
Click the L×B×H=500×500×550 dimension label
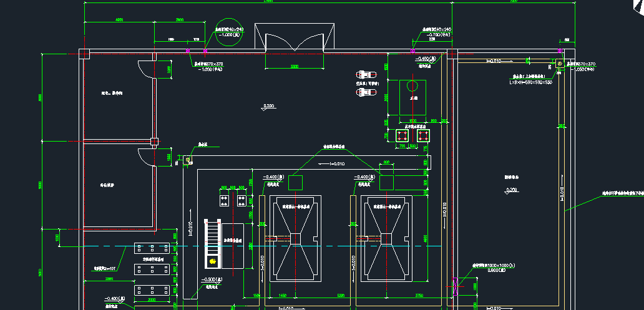pyautogui.click(x=530, y=82)
